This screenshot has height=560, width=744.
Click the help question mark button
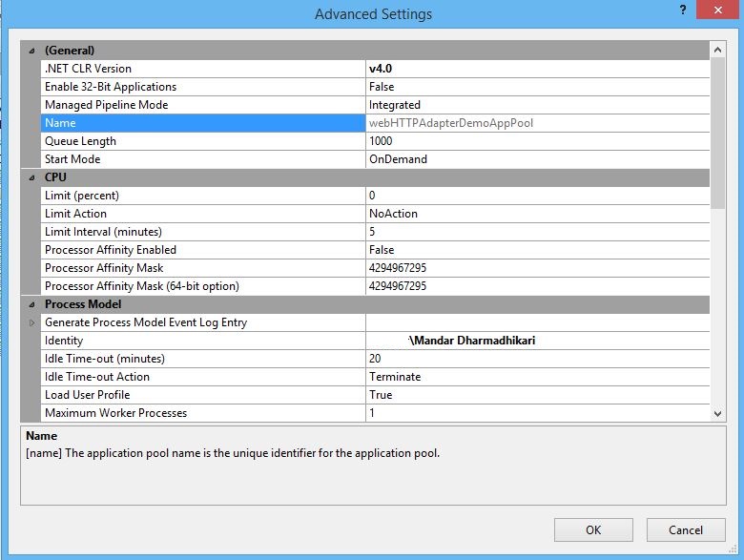(682, 10)
